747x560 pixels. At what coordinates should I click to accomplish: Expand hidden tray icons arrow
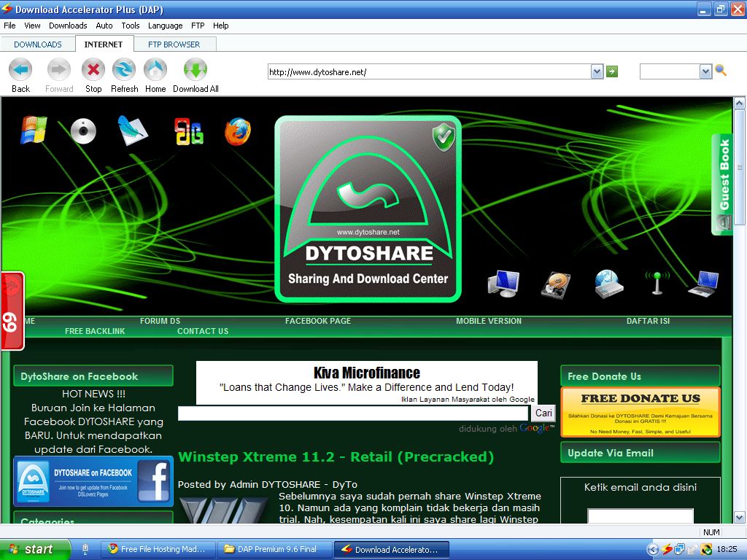pos(653,550)
